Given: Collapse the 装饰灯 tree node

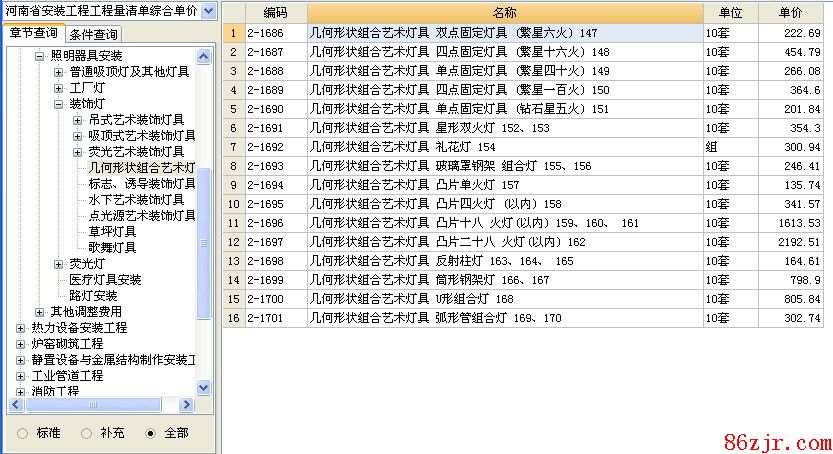Looking at the screenshot, I should click(x=58, y=104).
